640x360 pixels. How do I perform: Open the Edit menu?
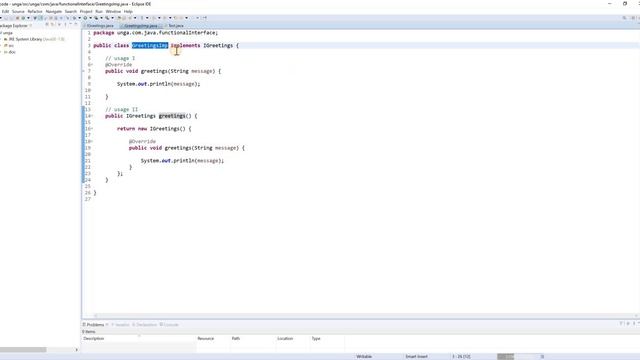pyautogui.click(x=5, y=11)
